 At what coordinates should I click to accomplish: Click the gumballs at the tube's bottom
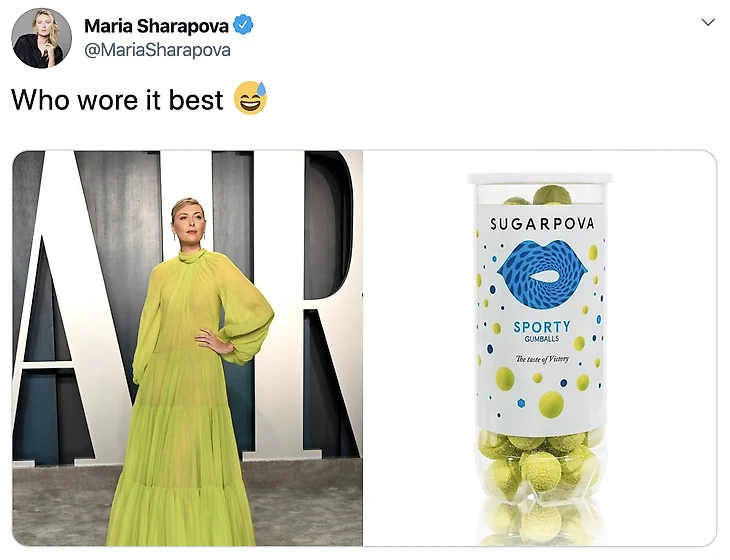[540, 484]
